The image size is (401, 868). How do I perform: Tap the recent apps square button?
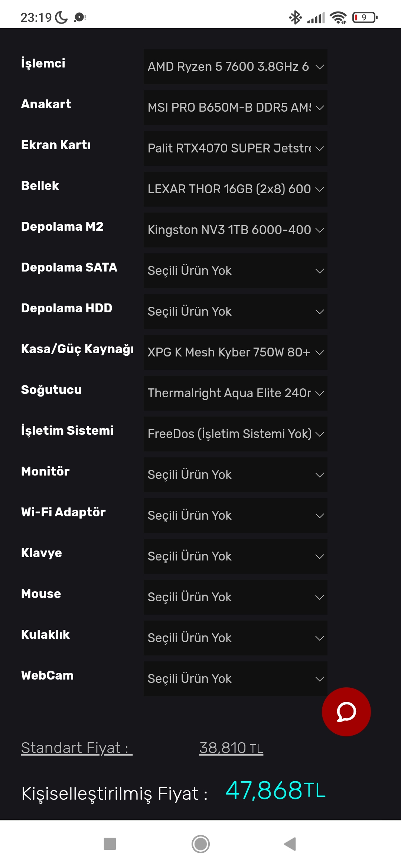tap(110, 844)
